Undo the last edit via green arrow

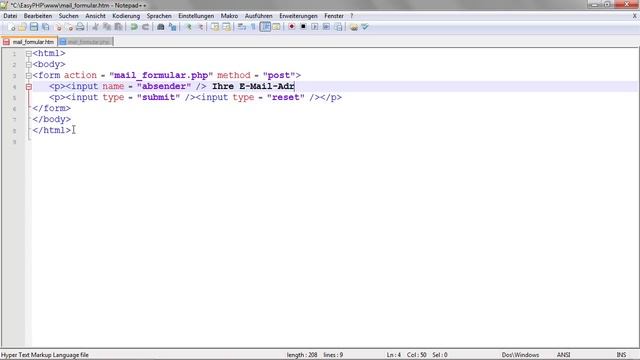[134, 27]
